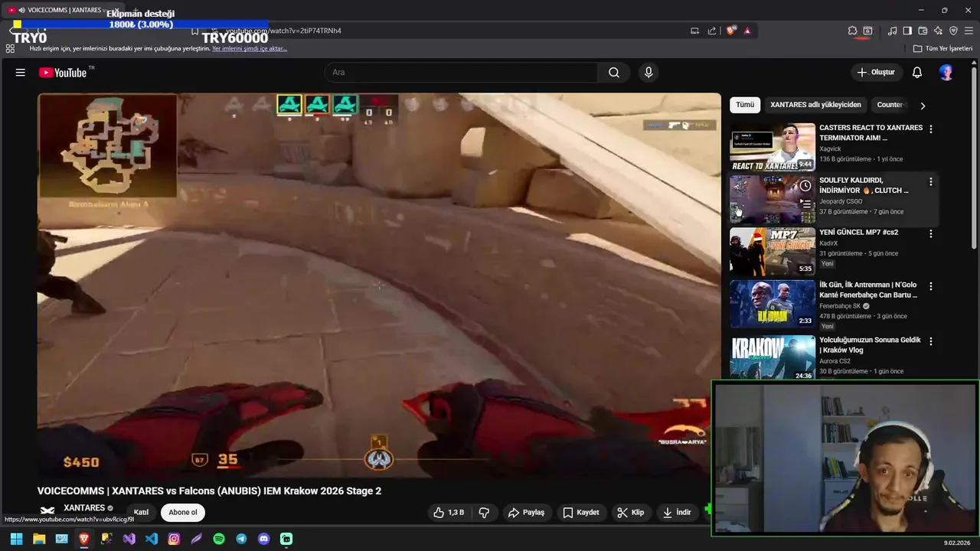Viewport: 980px width, 551px height.
Task: Save video with Kaydet button
Action: (581, 513)
